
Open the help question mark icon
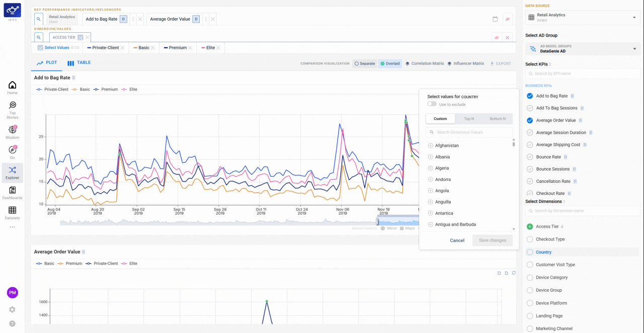(12, 323)
